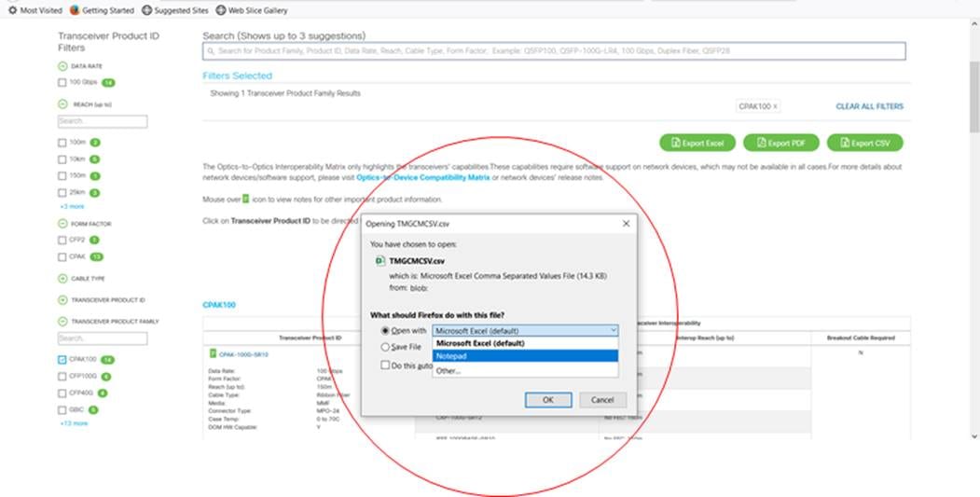Choose Microsoft Excel (default) from the list
The height and width of the screenshot is (497, 980).
(525, 343)
